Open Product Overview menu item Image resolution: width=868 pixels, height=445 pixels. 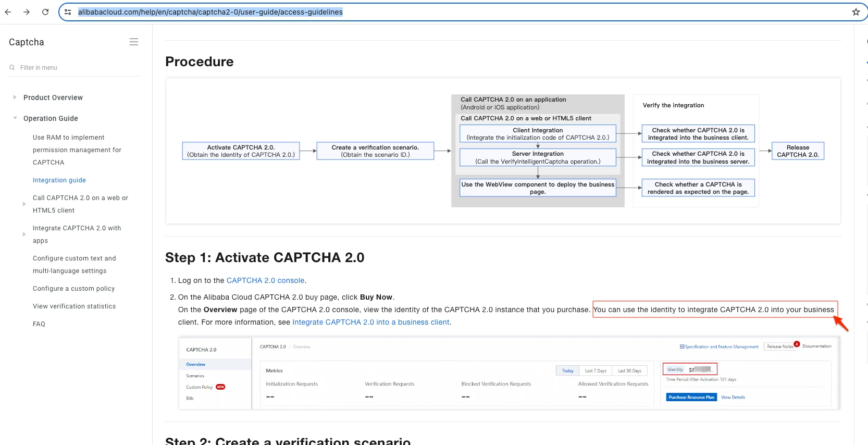53,97
